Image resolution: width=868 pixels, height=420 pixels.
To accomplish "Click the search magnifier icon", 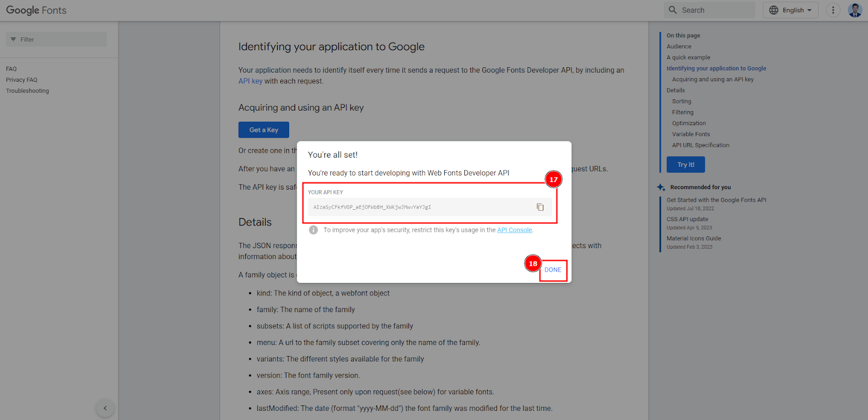I will [x=673, y=10].
